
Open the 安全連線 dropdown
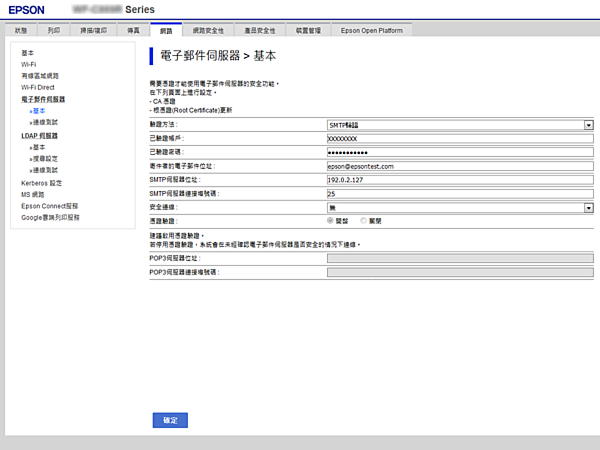[459, 207]
